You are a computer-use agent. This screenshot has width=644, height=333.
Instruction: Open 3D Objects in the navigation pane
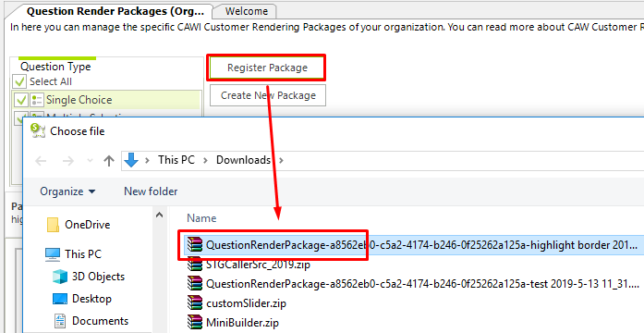(98, 277)
